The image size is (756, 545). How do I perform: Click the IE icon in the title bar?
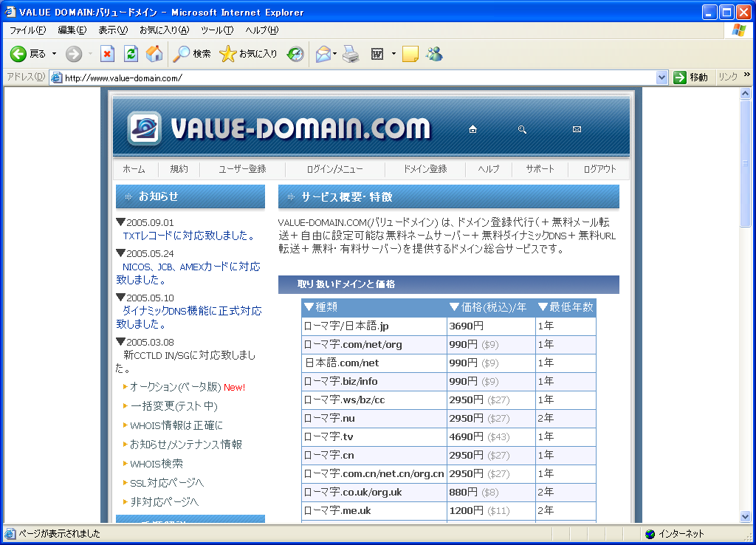click(x=10, y=12)
